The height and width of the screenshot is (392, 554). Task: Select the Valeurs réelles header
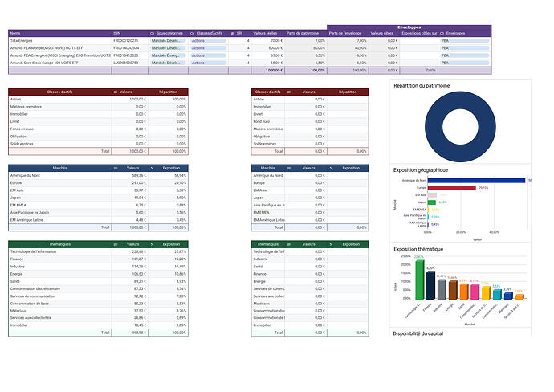pyautogui.click(x=268, y=33)
